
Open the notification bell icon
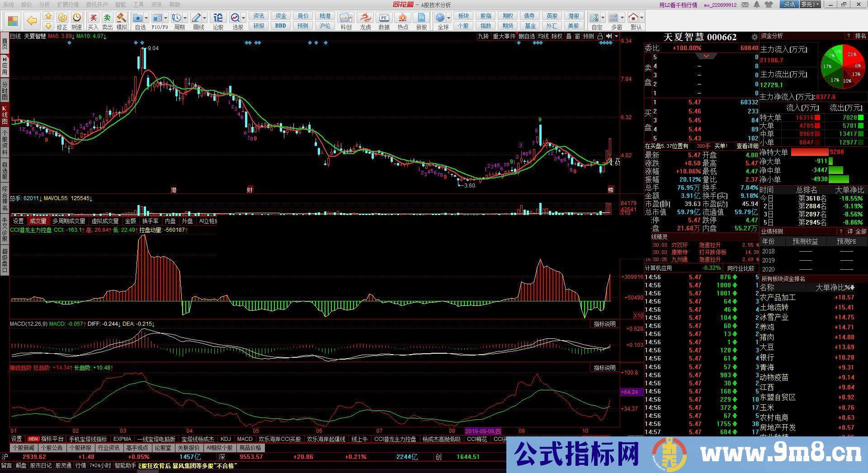point(757,5)
